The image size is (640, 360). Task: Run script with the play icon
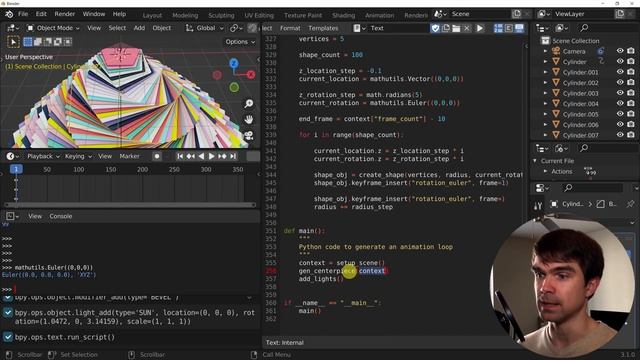coord(480,28)
